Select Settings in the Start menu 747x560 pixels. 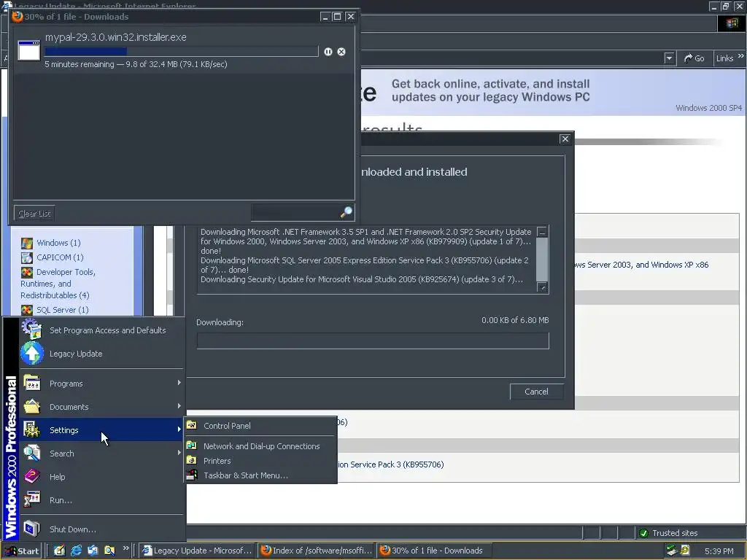[x=102, y=430]
